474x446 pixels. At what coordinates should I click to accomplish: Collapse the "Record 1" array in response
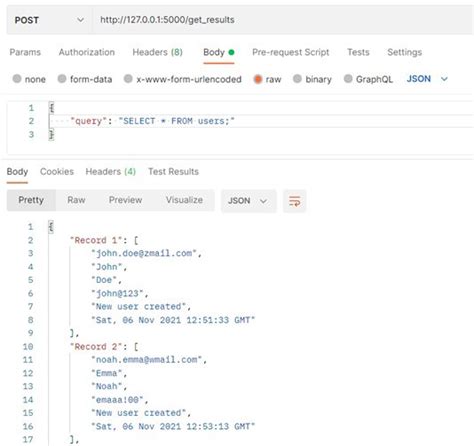click(x=104, y=240)
